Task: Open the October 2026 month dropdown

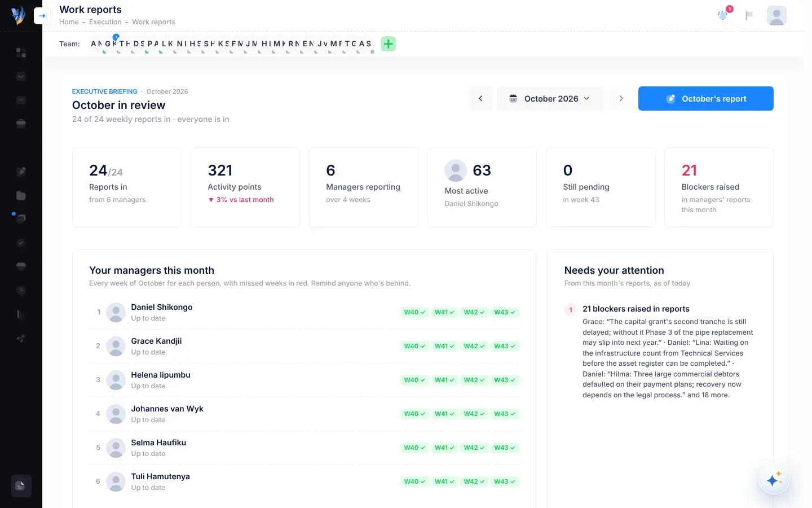Action: [550, 99]
